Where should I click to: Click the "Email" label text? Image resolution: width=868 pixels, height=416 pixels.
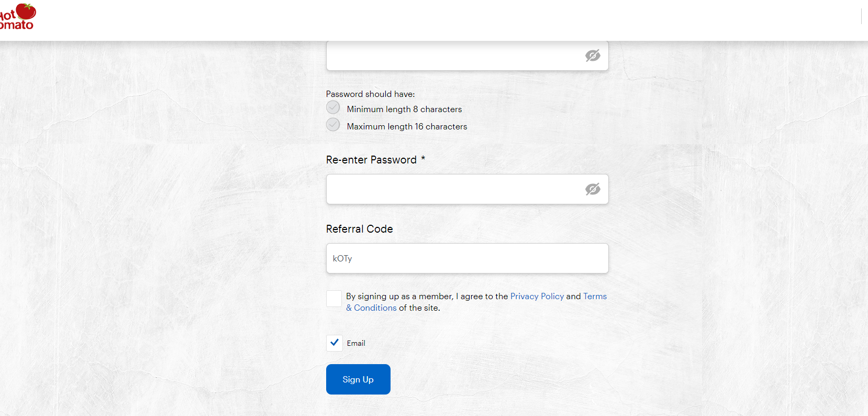click(x=356, y=343)
